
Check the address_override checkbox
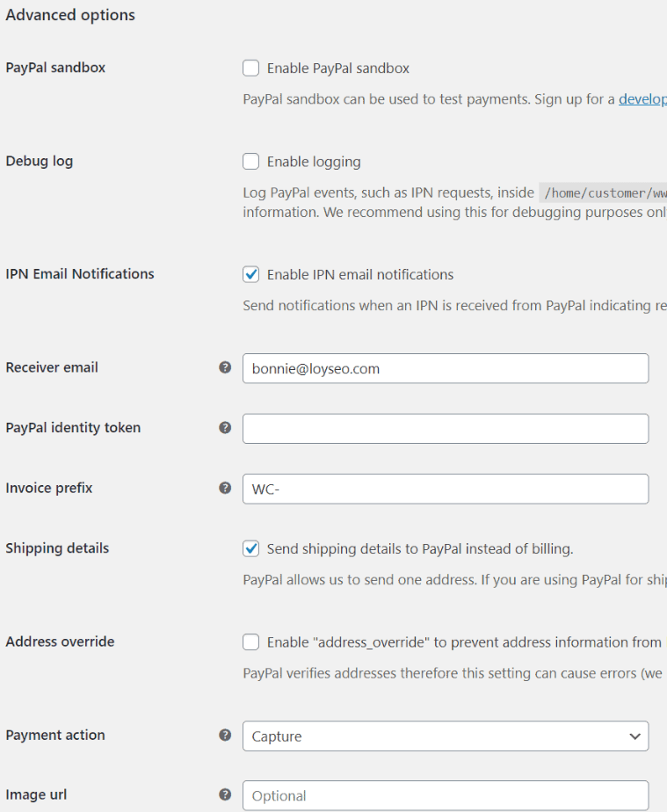[251, 642]
